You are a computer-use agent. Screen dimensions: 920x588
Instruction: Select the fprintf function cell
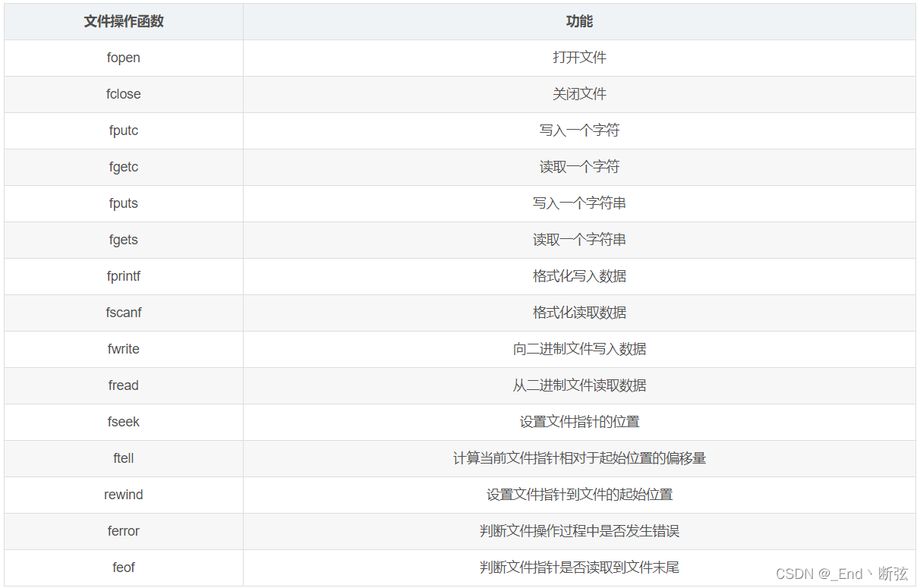[x=124, y=276]
